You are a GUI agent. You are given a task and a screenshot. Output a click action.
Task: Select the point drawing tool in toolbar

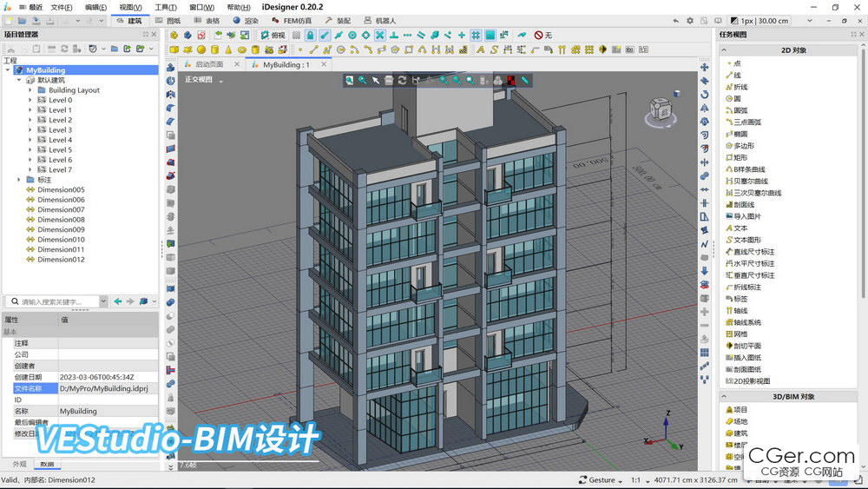tap(300, 50)
